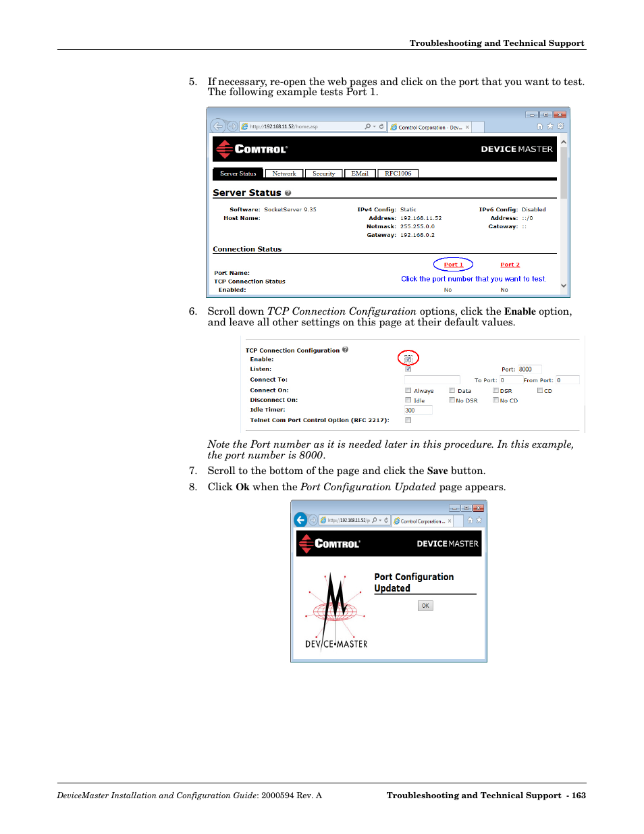Click the 192.168.11.52 IPv4 address value
This screenshot has height=834, width=644.
click(x=421, y=218)
